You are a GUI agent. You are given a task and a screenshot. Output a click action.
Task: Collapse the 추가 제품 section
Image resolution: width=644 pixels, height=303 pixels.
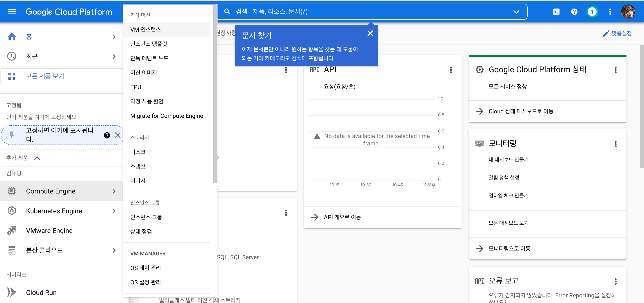(x=37, y=158)
